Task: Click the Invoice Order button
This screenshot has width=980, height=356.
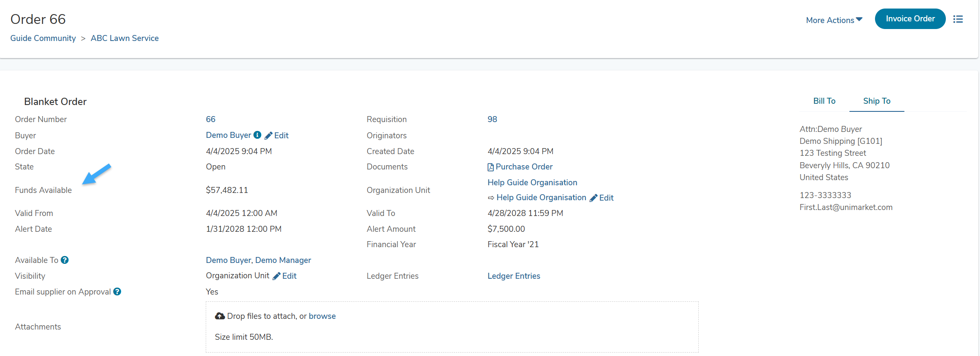Action: click(x=910, y=19)
